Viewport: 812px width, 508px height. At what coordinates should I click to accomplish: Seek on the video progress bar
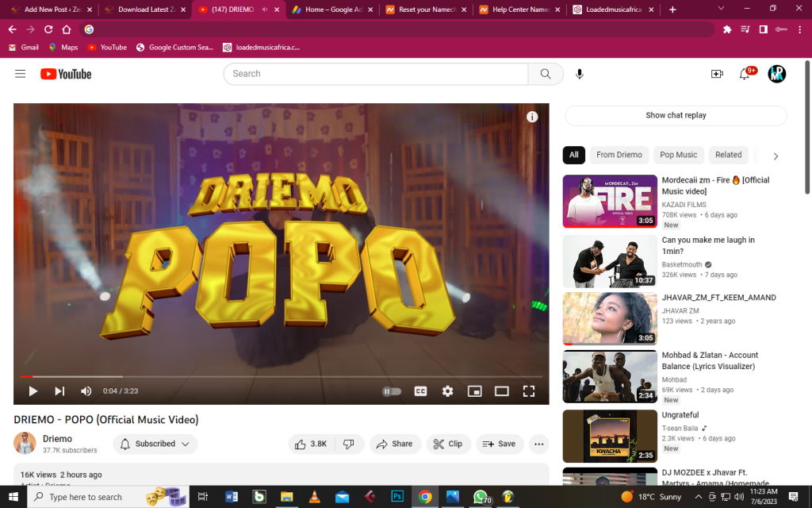pos(281,376)
